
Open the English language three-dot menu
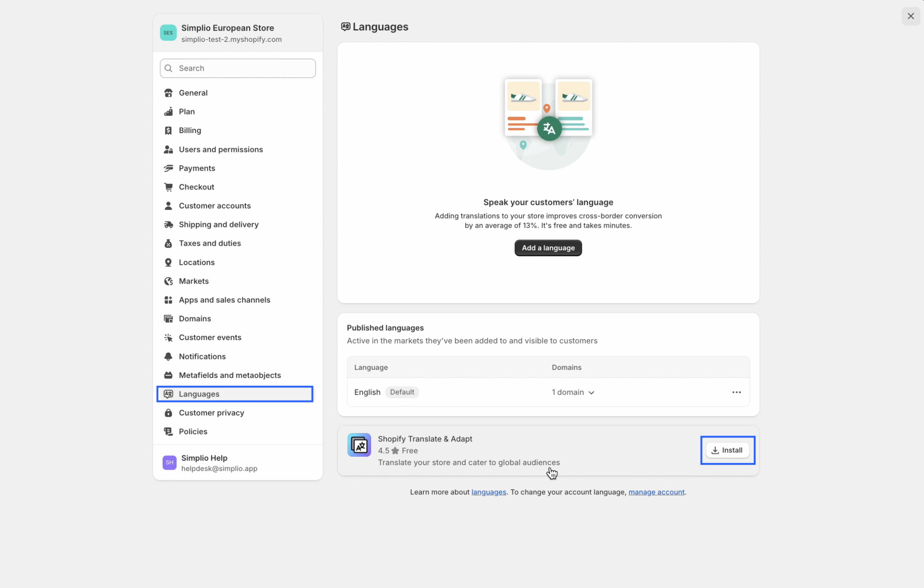[x=736, y=392]
